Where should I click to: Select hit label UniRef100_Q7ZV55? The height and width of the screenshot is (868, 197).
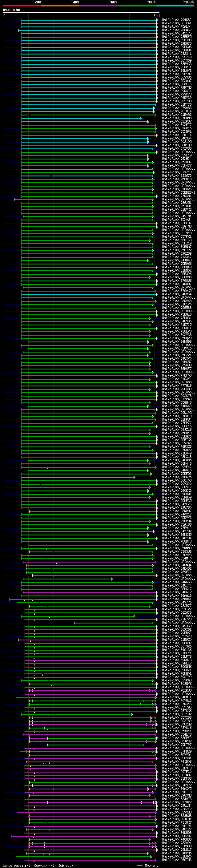tap(177, 148)
